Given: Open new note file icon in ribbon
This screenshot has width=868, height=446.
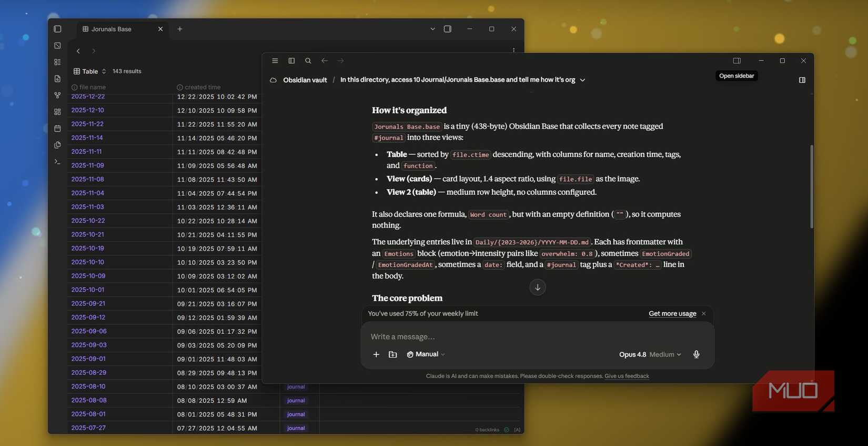Looking at the screenshot, I should point(57,78).
